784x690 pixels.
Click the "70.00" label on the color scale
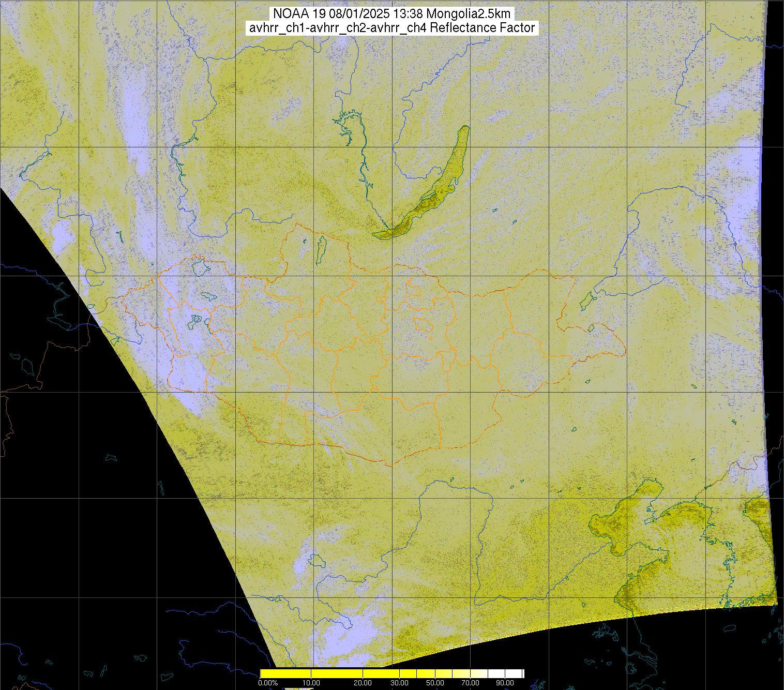(471, 683)
